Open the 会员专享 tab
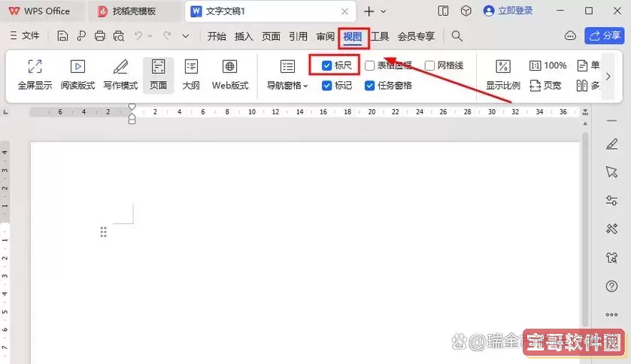 point(416,36)
